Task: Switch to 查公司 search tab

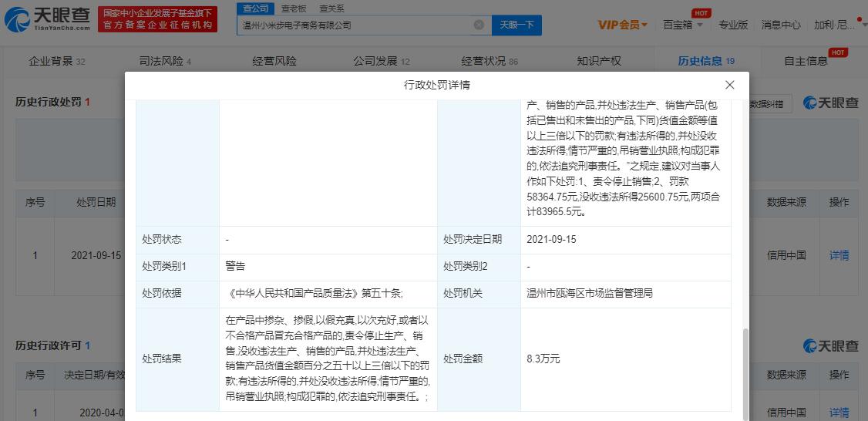Action: point(255,8)
